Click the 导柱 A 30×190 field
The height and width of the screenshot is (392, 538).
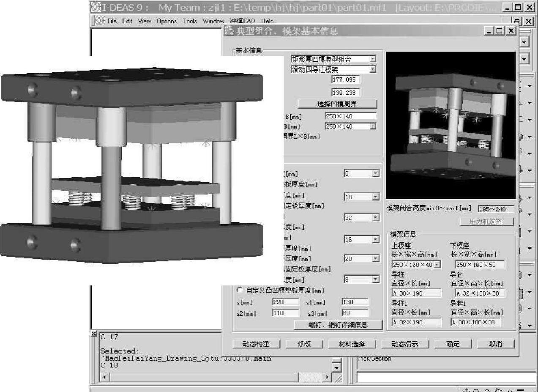coord(416,293)
